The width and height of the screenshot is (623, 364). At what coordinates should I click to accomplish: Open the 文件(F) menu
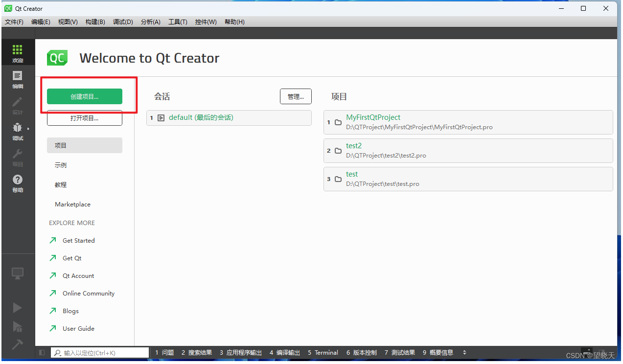pyautogui.click(x=14, y=22)
